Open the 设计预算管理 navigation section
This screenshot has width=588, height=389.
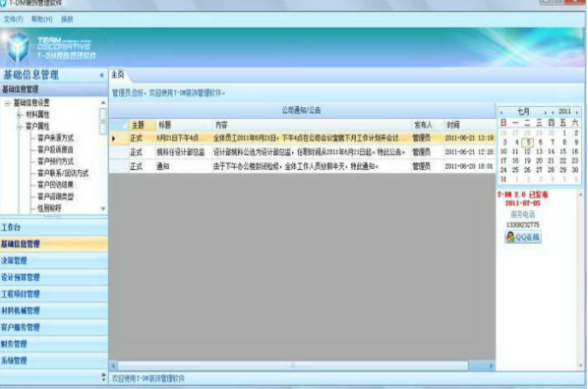click(x=54, y=277)
